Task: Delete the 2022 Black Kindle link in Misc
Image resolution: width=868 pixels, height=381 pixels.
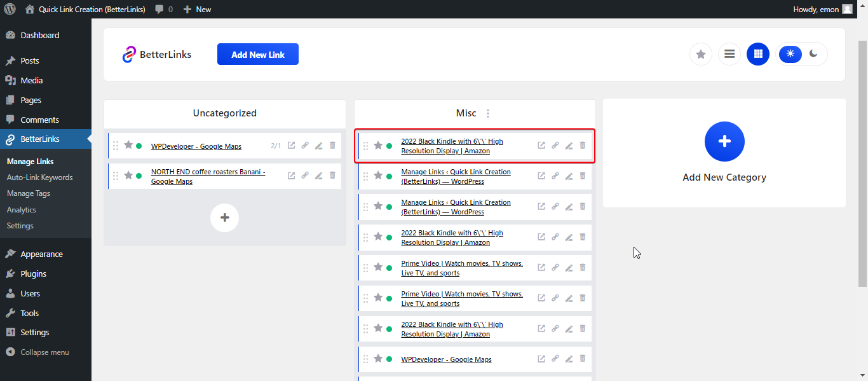Action: tap(582, 145)
